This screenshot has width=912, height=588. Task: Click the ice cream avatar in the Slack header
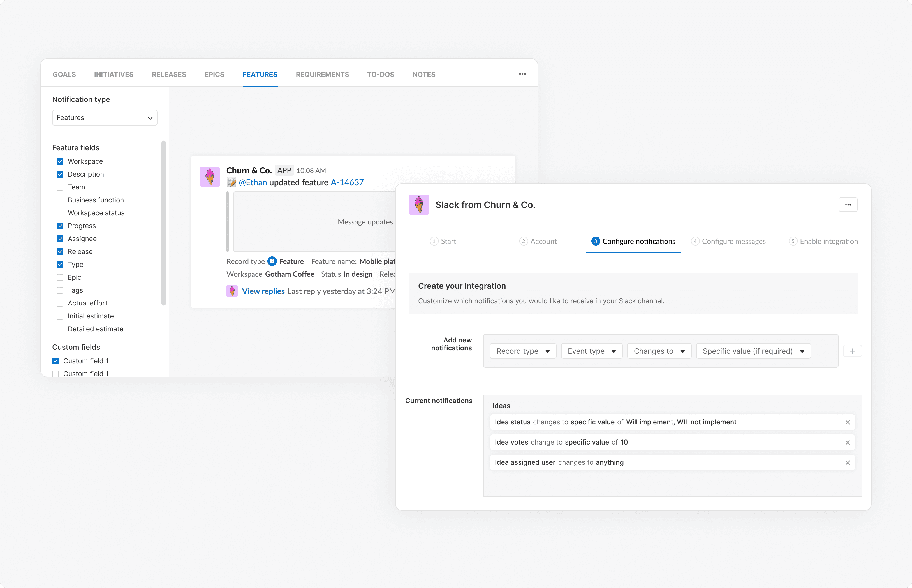pos(419,205)
